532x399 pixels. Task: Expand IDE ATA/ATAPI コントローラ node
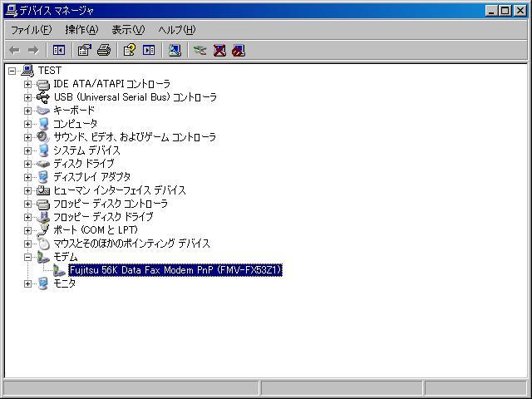pos(27,84)
